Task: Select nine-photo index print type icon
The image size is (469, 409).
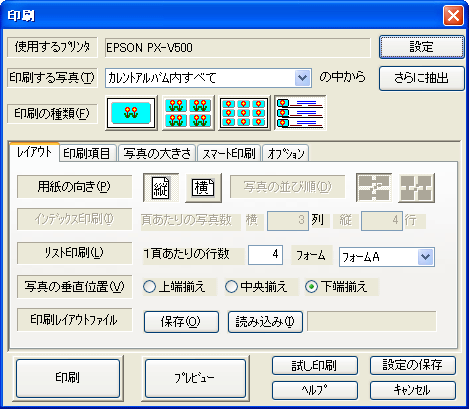Action: 244,113
